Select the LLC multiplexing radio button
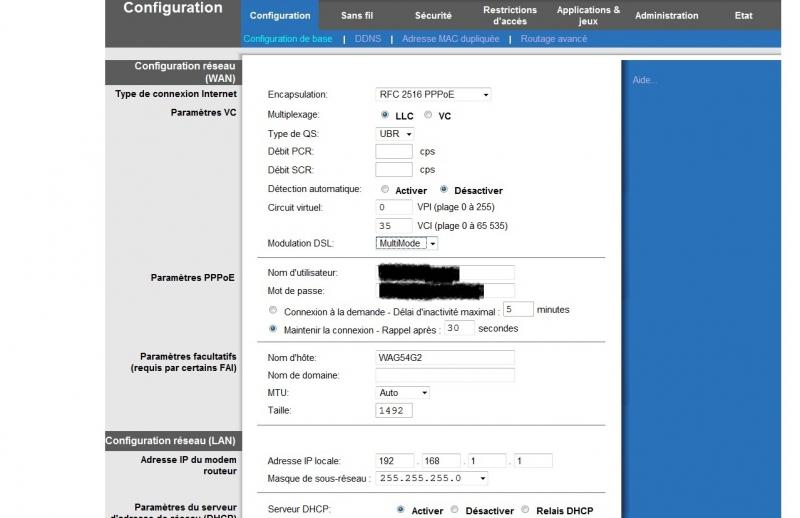This screenshot has width=800, height=518. pos(385,115)
